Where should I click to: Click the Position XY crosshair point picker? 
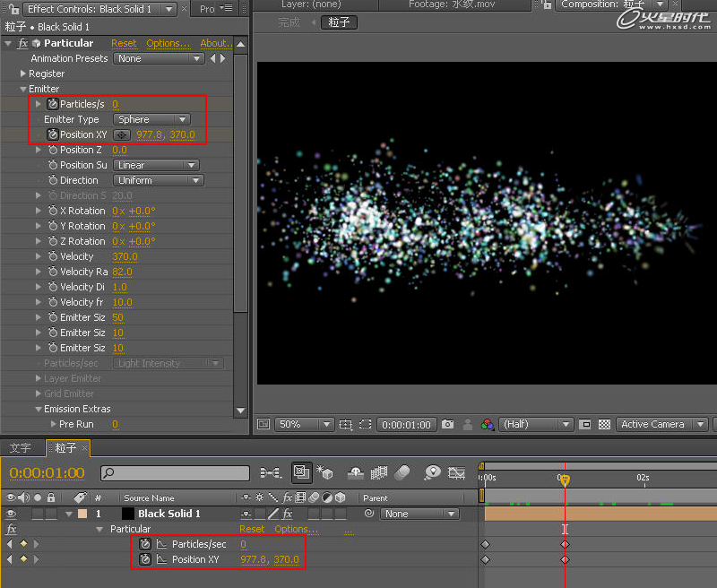tap(122, 135)
